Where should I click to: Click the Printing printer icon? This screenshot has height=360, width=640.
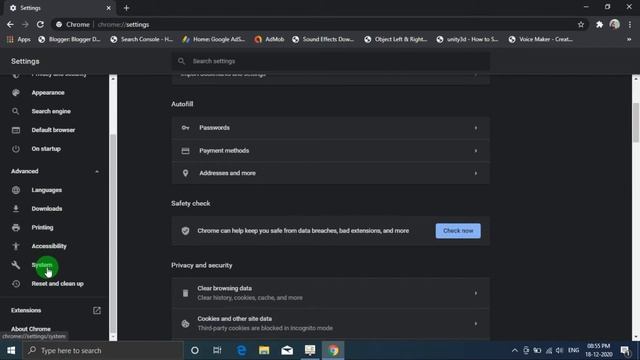pos(16,227)
